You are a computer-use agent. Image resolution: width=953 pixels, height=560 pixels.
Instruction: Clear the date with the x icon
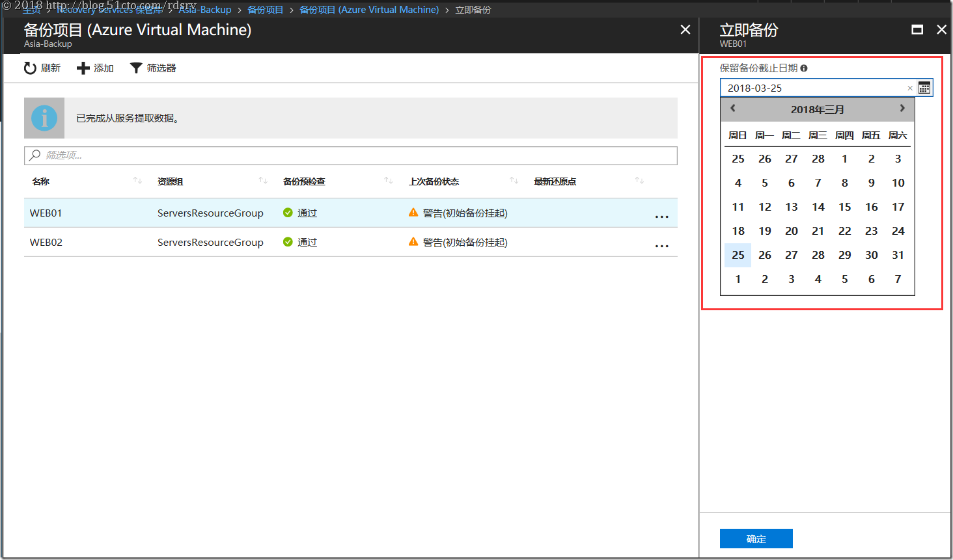pyautogui.click(x=910, y=88)
